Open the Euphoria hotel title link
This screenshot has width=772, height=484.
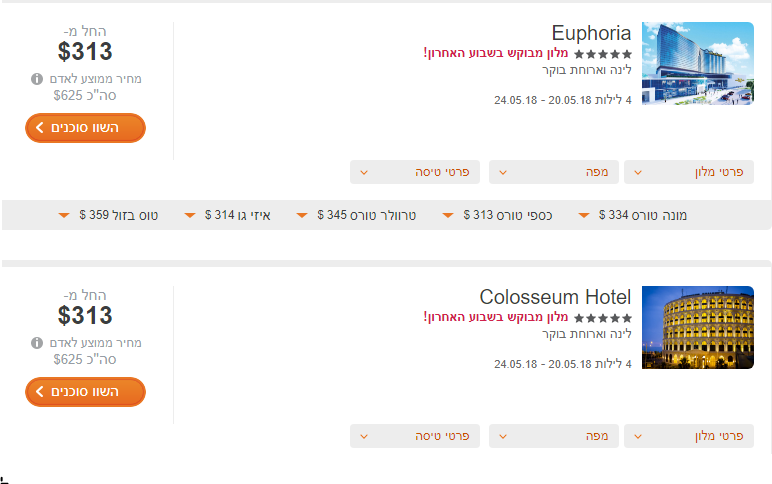point(591,33)
